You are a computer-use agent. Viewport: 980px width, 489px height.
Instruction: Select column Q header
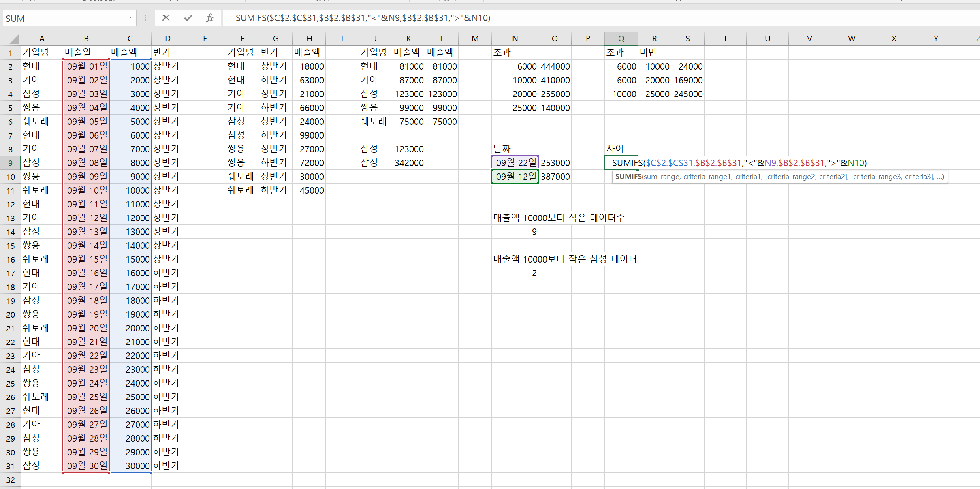[x=621, y=38]
